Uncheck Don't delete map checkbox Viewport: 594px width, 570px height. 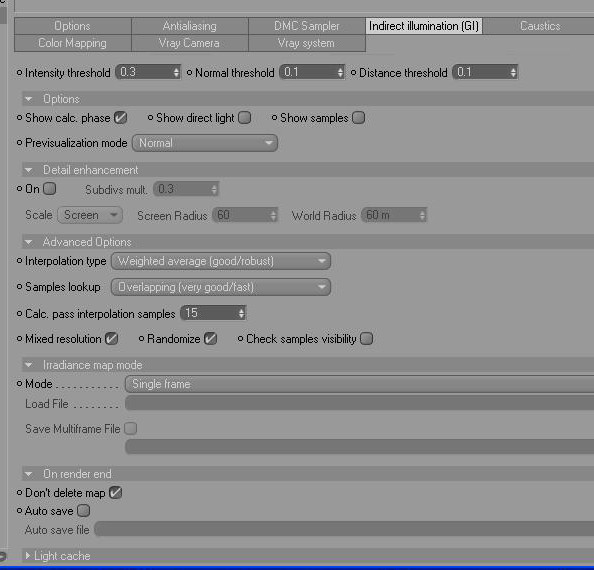(x=116, y=493)
